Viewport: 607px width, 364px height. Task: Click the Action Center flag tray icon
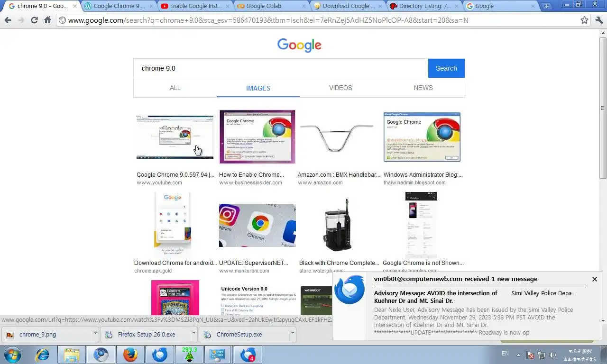click(531, 355)
